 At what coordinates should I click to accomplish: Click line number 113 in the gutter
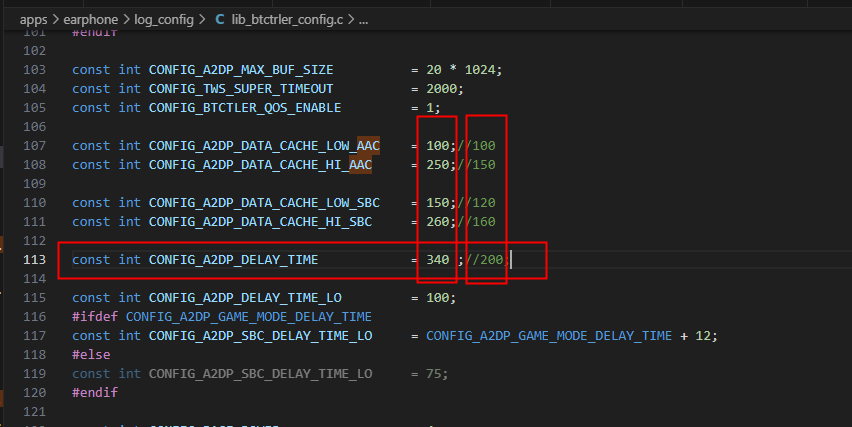tap(34, 260)
